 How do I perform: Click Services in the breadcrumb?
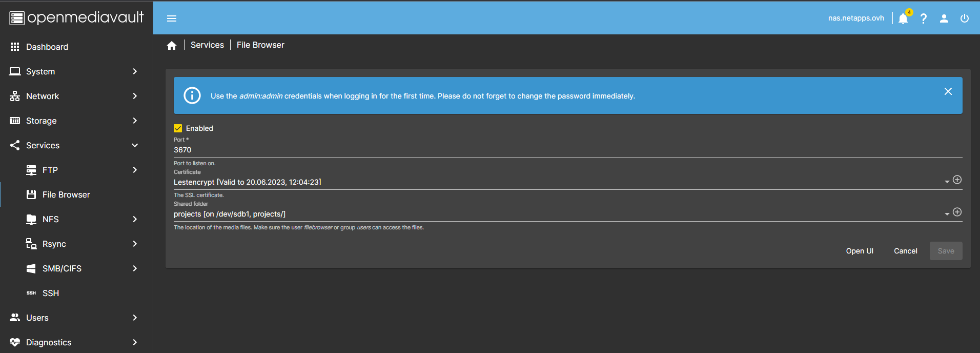[207, 45]
